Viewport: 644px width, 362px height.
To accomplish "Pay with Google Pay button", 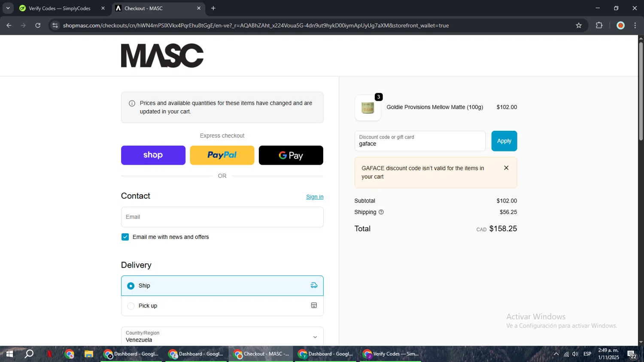I will pyautogui.click(x=291, y=155).
